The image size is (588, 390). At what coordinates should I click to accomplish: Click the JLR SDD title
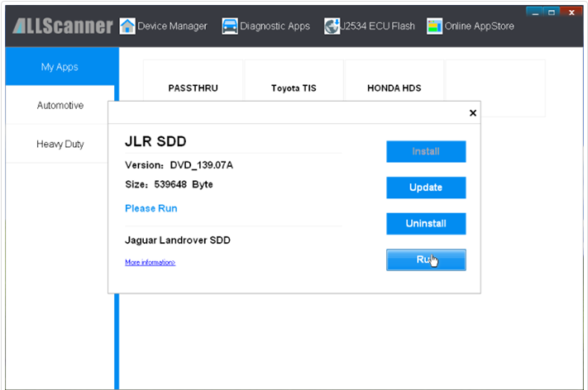[155, 141]
